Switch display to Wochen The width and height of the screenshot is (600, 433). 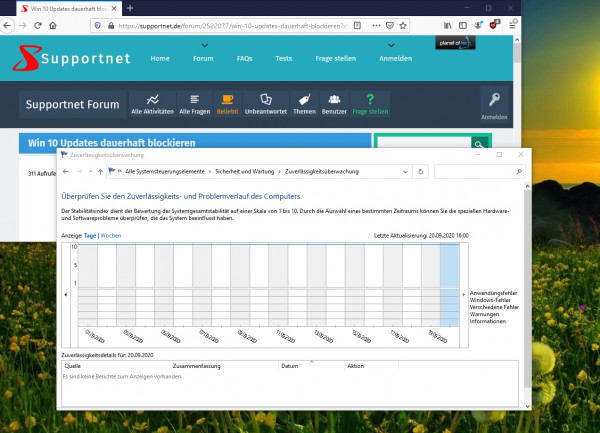111,236
